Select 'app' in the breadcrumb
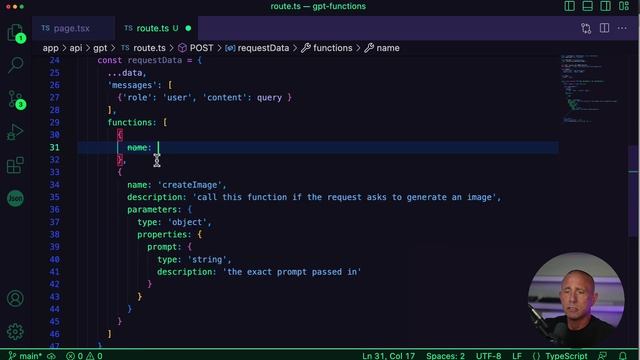This screenshot has width=640, height=360. (x=51, y=48)
